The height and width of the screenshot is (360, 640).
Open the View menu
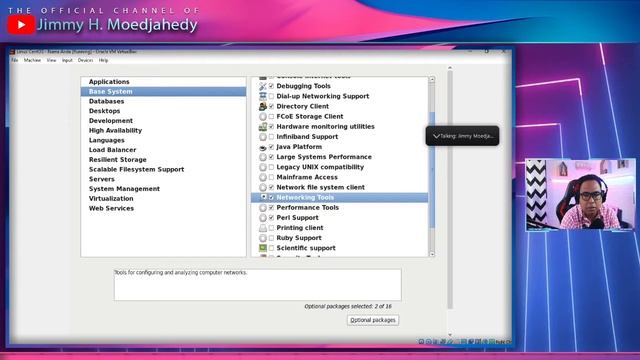pyautogui.click(x=51, y=60)
